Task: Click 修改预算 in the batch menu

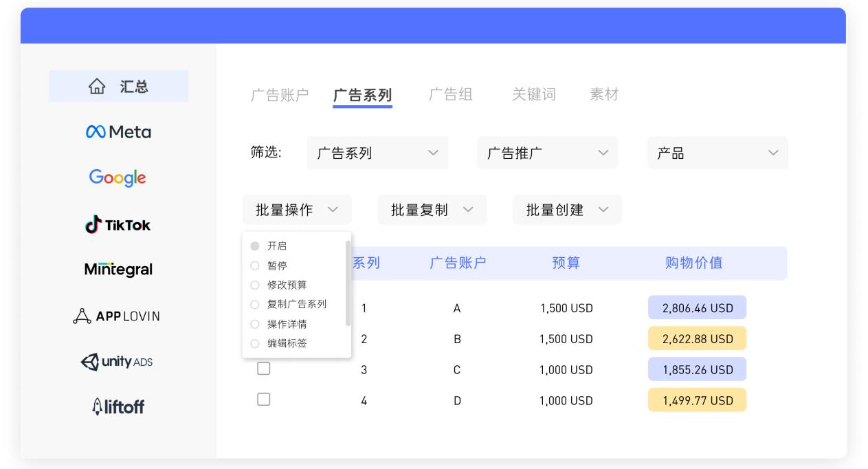Action: click(286, 285)
